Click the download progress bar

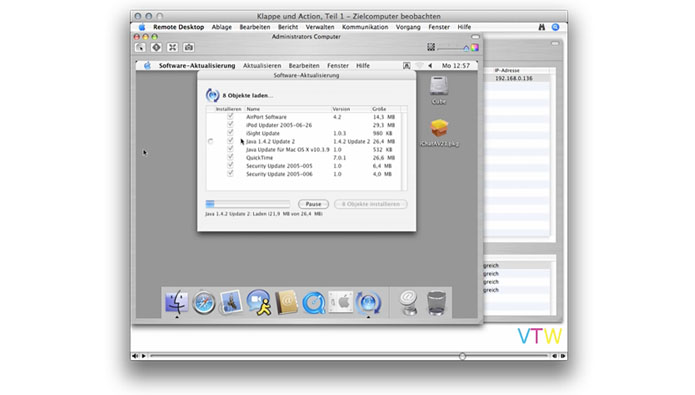pyautogui.click(x=248, y=204)
